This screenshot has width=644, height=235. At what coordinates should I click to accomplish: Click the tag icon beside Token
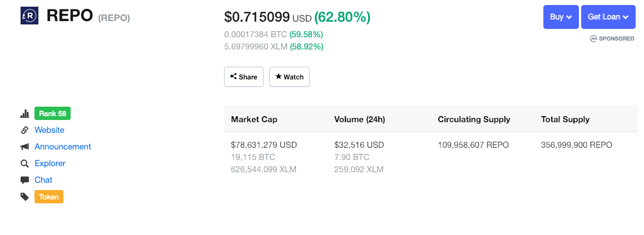click(x=24, y=197)
